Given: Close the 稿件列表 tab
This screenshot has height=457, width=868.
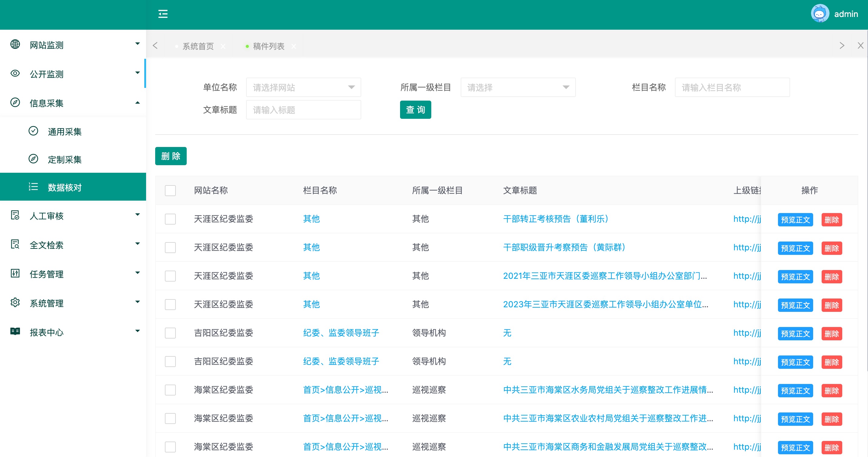Looking at the screenshot, I should (x=294, y=46).
